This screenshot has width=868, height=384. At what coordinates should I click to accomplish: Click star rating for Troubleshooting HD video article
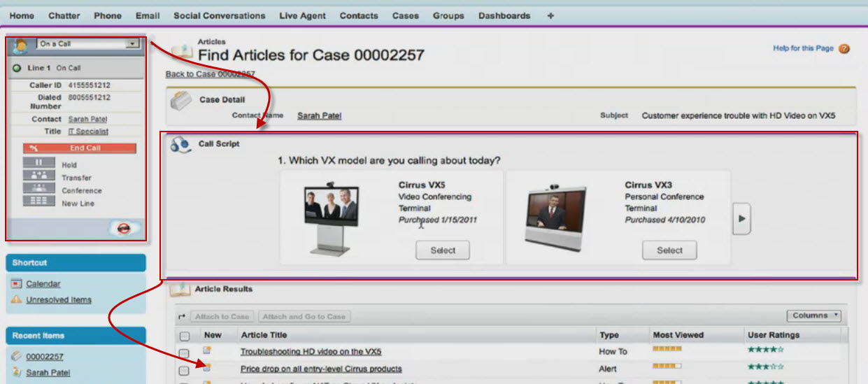coord(766,350)
